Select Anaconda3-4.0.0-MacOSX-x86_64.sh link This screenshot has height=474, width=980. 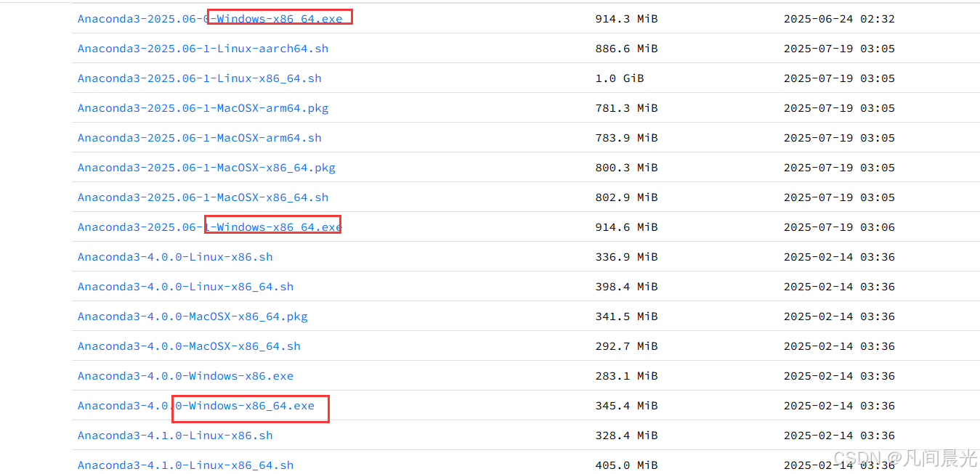pyautogui.click(x=189, y=346)
